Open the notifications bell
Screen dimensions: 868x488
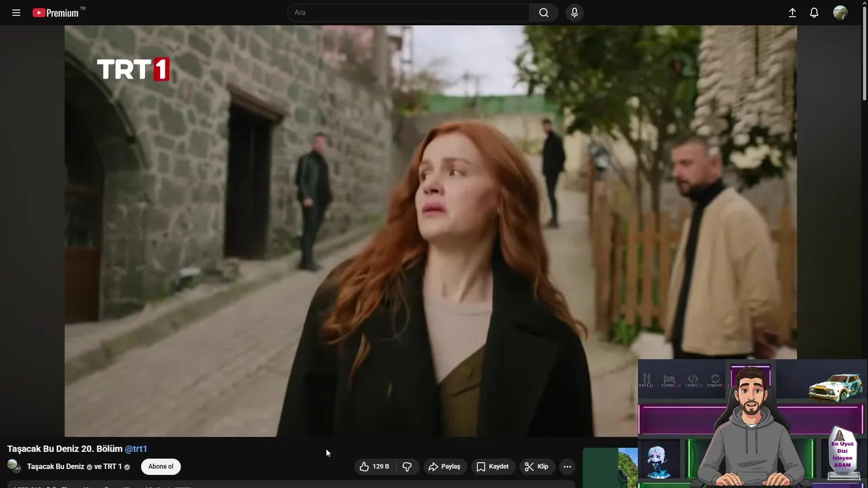tap(814, 13)
